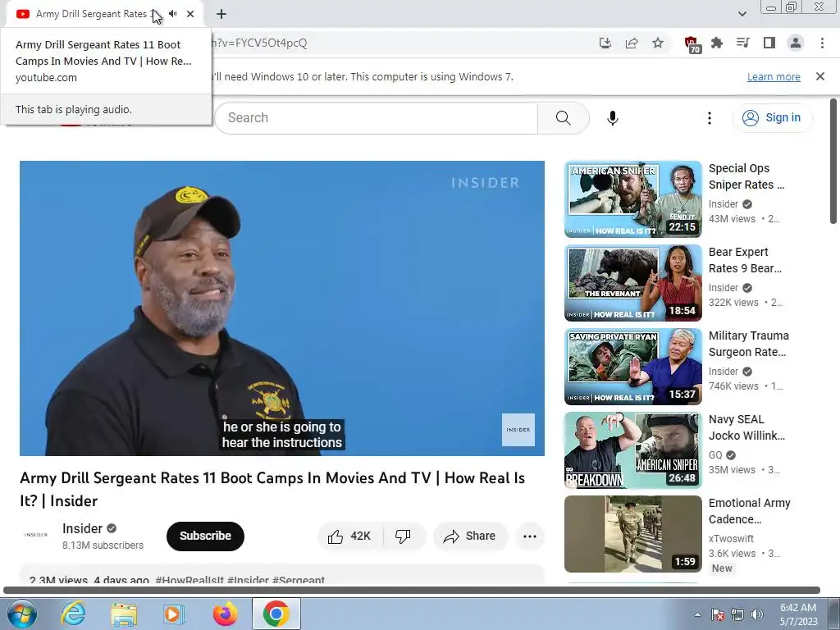Open more actions ellipsis under the video

pos(530,536)
